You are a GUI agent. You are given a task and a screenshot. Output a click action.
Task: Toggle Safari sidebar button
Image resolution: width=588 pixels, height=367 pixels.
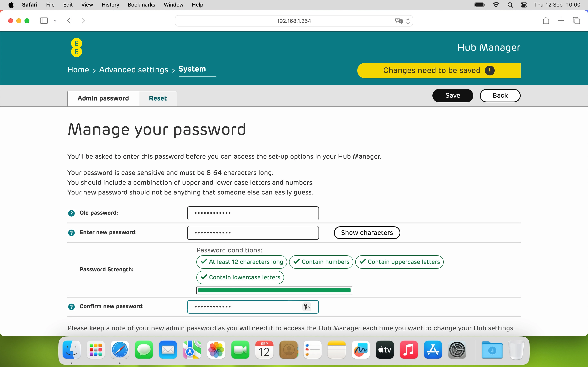[44, 21]
